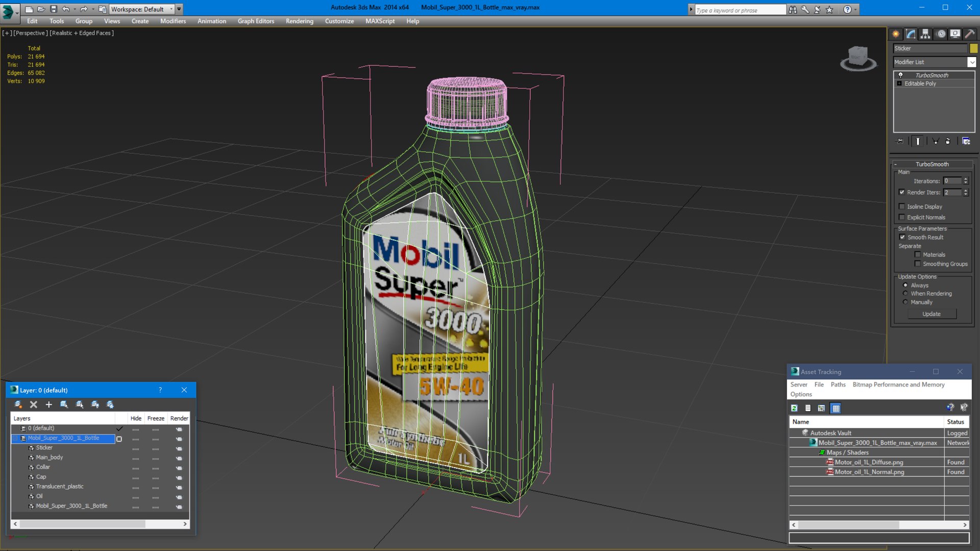Open the Display command panel

tap(955, 34)
